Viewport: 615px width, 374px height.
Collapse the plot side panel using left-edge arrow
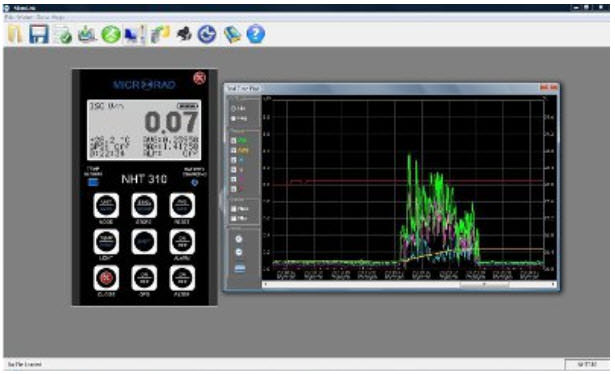point(221,199)
